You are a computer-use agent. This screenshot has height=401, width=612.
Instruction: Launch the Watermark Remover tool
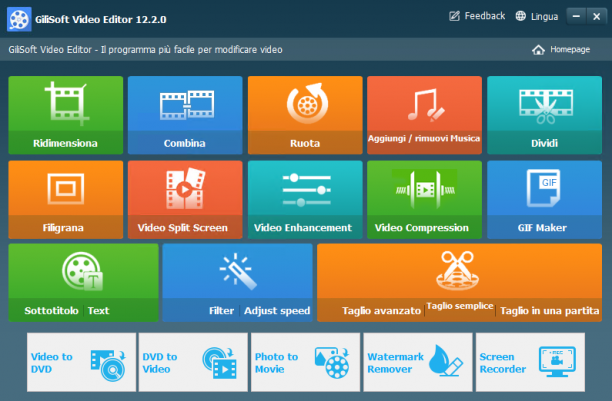[x=418, y=362]
